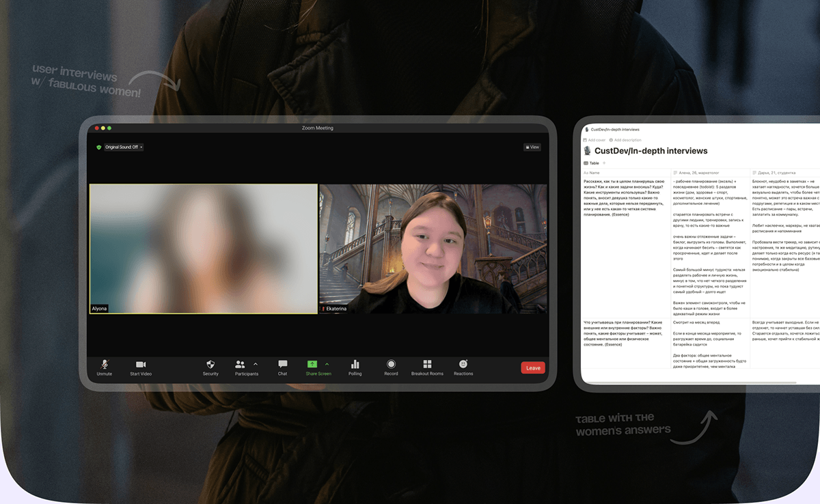820x504 pixels.
Task: Open the Chat panel
Action: 282,365
